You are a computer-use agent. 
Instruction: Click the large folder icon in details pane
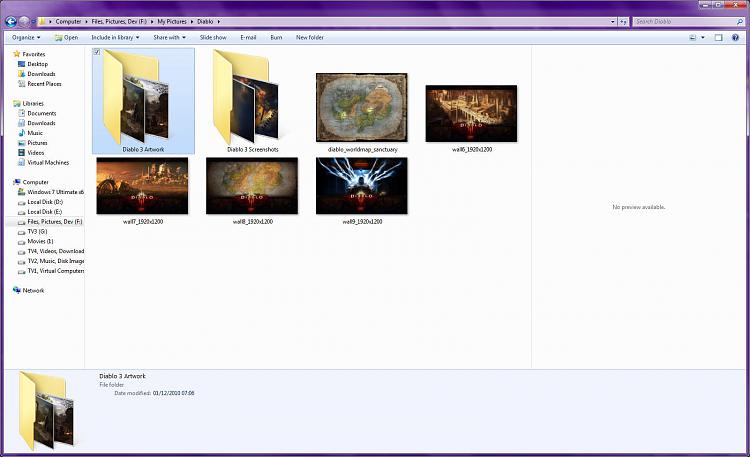[x=47, y=412]
